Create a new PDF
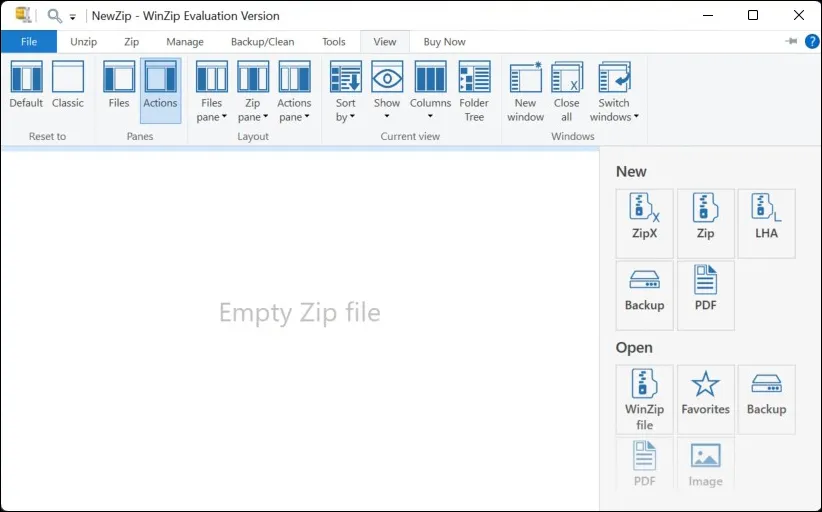Screen dimensions: 822x512 pyautogui.click(x=706, y=296)
